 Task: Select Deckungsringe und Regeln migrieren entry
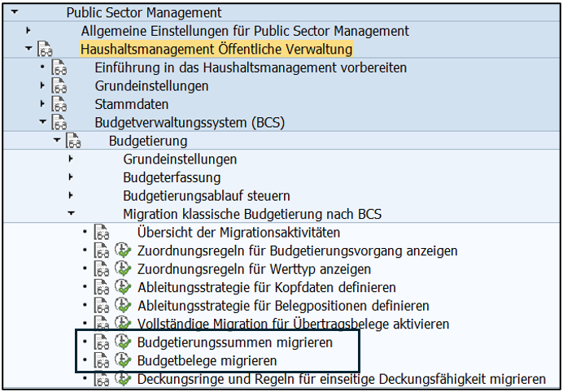(342, 379)
